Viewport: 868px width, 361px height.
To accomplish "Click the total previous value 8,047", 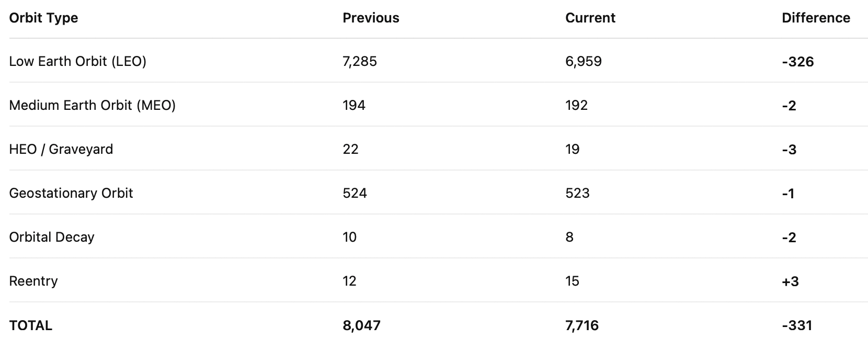I will 362,325.
